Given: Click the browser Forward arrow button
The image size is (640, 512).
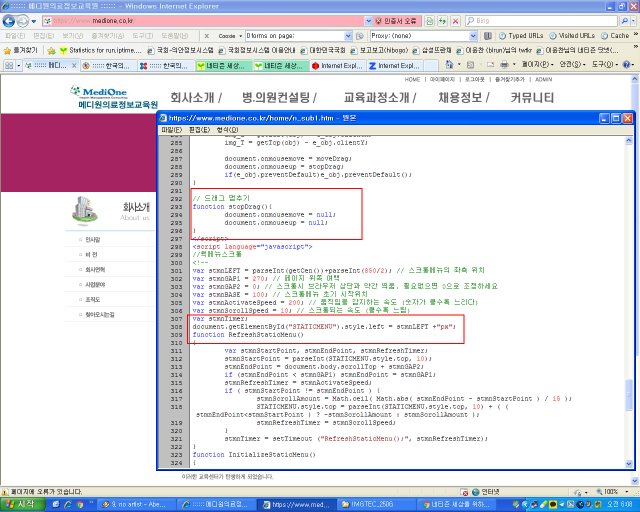Looking at the screenshot, I should click(x=23, y=21).
